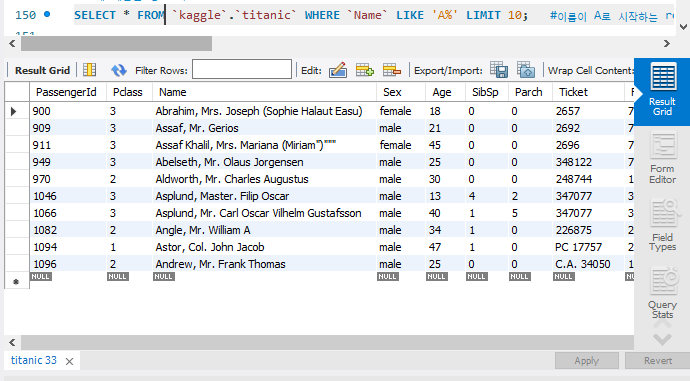Click LIMIT keyword in SQL query

pyautogui.click(x=483, y=15)
